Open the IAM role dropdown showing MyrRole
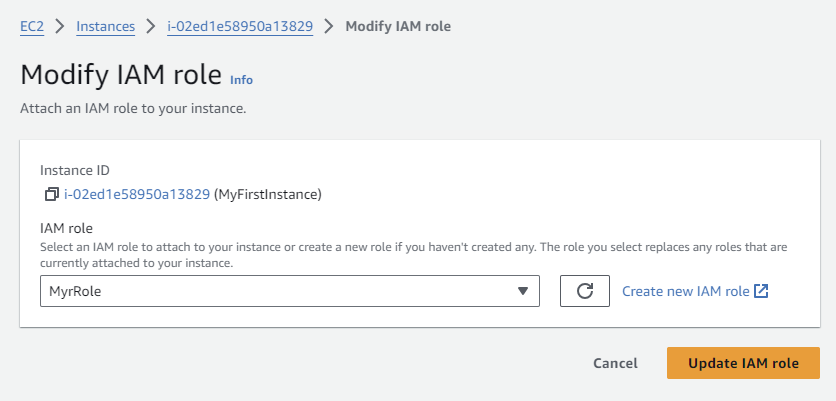This screenshot has width=836, height=401. click(290, 291)
